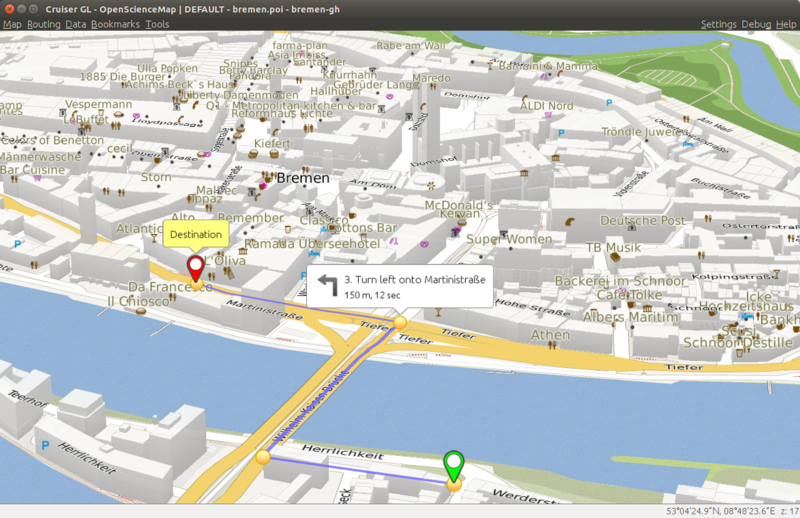Click the Rabe am Wall label

411,46
